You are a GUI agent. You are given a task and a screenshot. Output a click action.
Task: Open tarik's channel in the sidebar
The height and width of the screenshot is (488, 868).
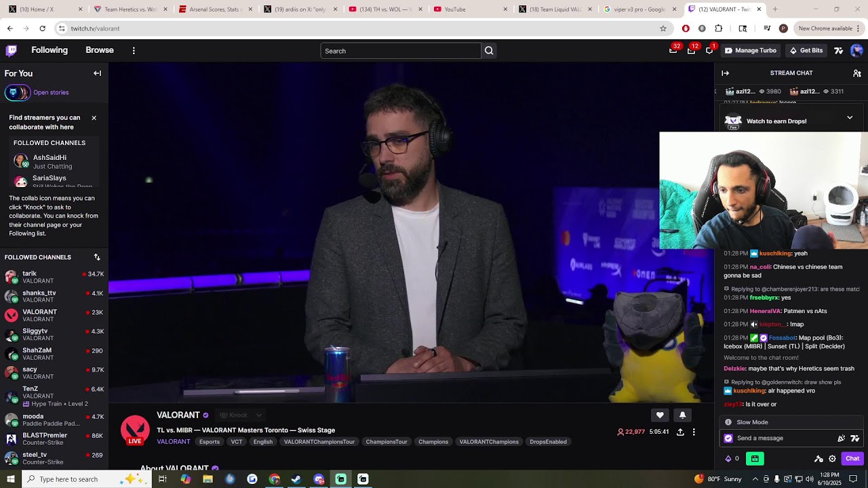point(54,277)
